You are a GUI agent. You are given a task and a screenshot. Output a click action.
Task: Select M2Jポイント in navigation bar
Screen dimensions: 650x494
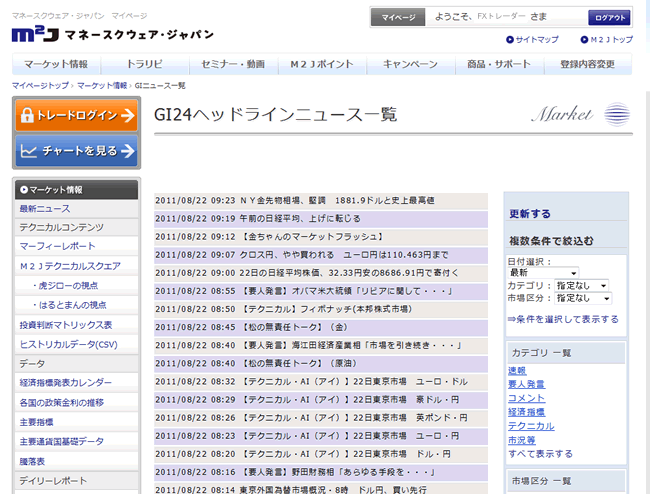pyautogui.click(x=322, y=64)
